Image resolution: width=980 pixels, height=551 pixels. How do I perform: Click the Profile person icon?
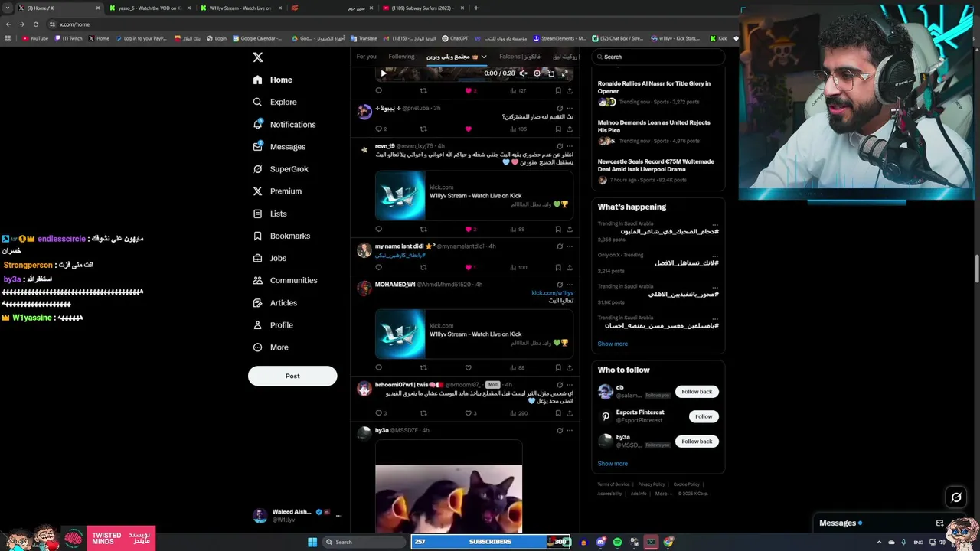click(257, 324)
